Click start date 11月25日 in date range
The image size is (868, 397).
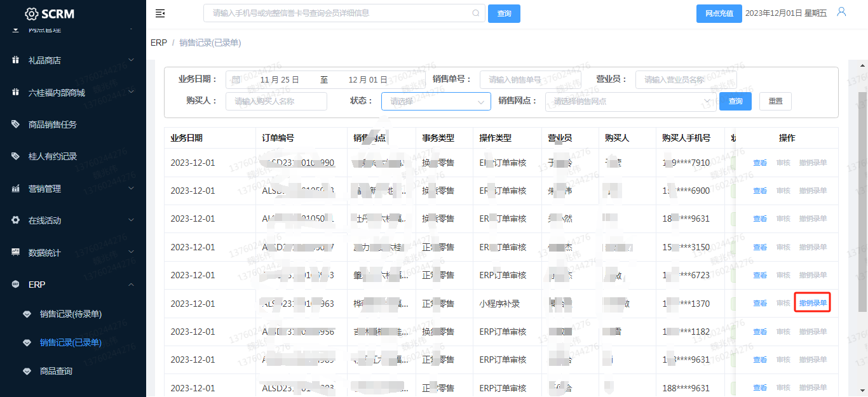tap(280, 79)
